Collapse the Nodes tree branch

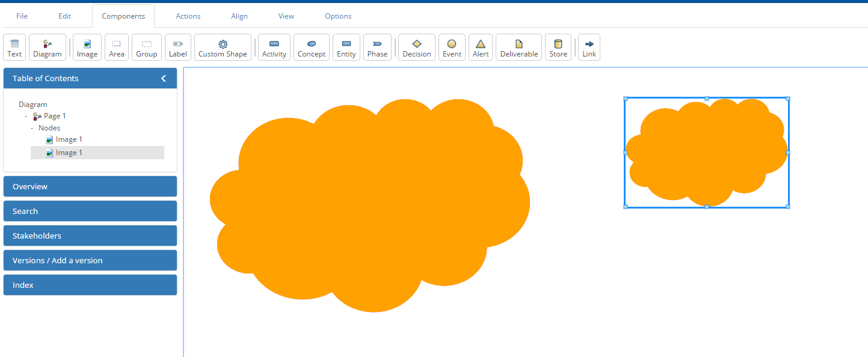pos(32,128)
